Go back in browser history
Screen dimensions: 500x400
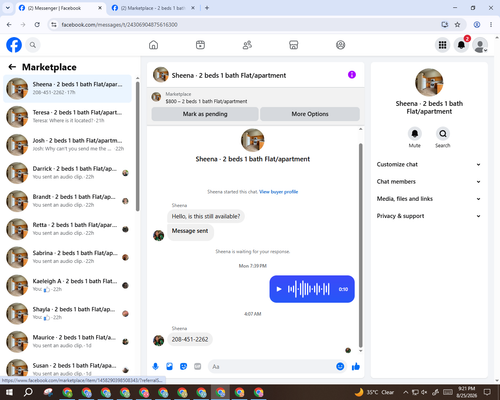click(9, 24)
